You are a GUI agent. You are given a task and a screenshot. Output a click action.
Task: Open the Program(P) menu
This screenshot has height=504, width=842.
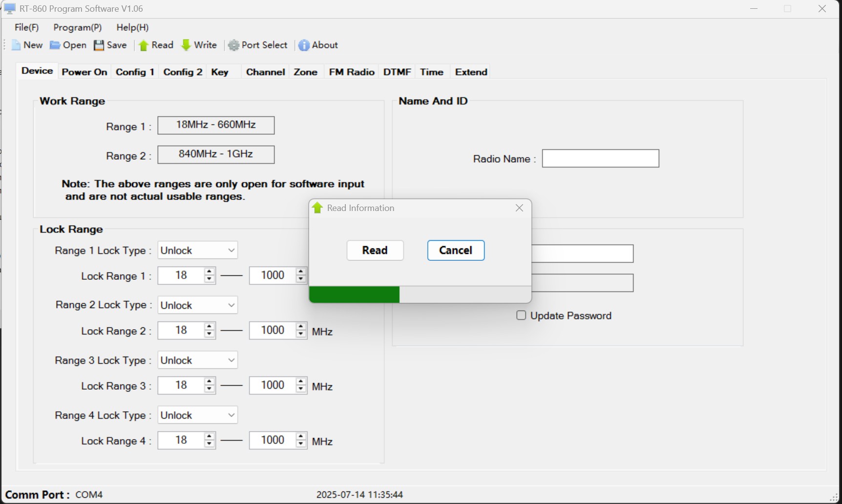pos(78,27)
